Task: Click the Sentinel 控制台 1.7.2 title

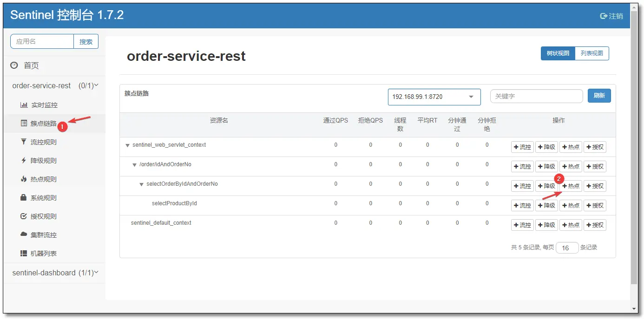Action: (x=67, y=15)
